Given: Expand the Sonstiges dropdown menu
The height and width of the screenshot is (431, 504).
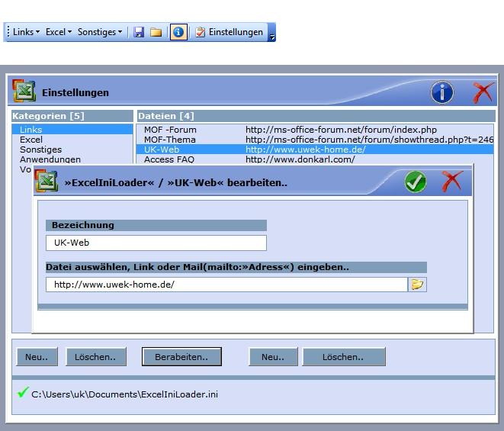Looking at the screenshot, I should [100, 32].
